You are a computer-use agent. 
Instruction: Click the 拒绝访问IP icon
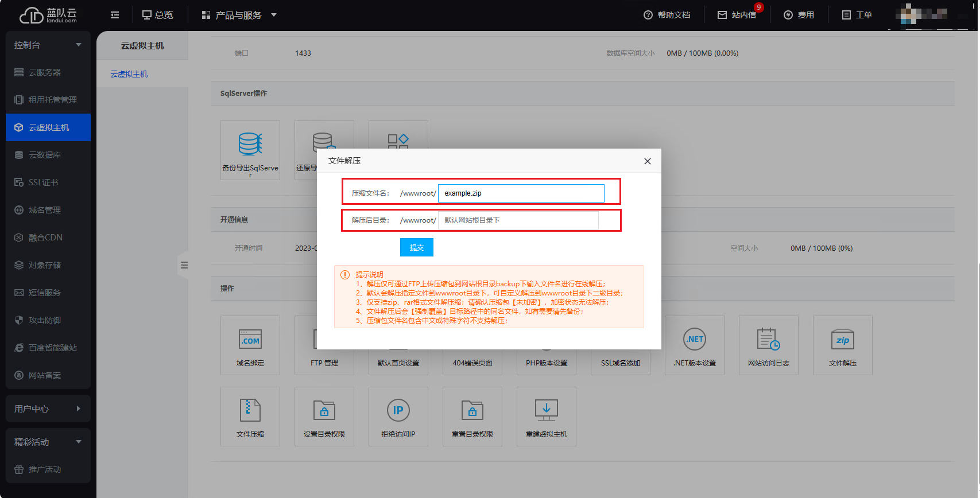point(398,411)
